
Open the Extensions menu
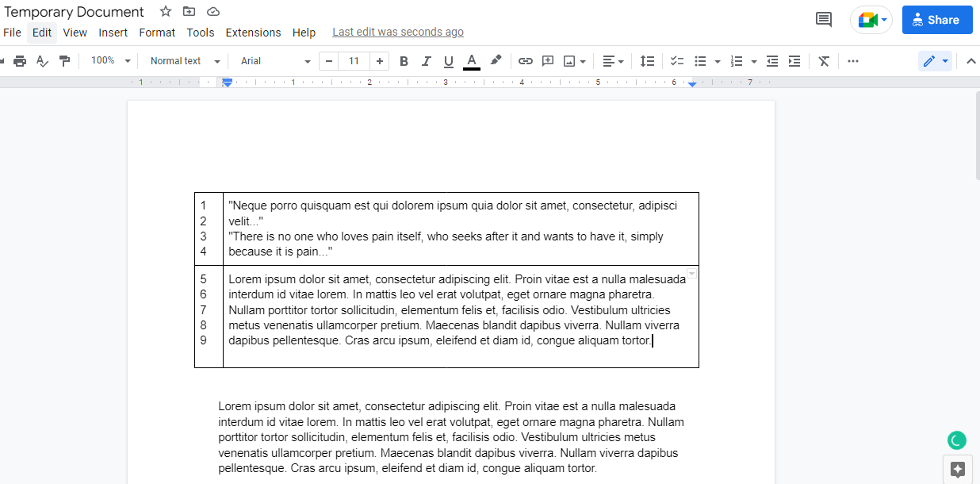(x=253, y=33)
